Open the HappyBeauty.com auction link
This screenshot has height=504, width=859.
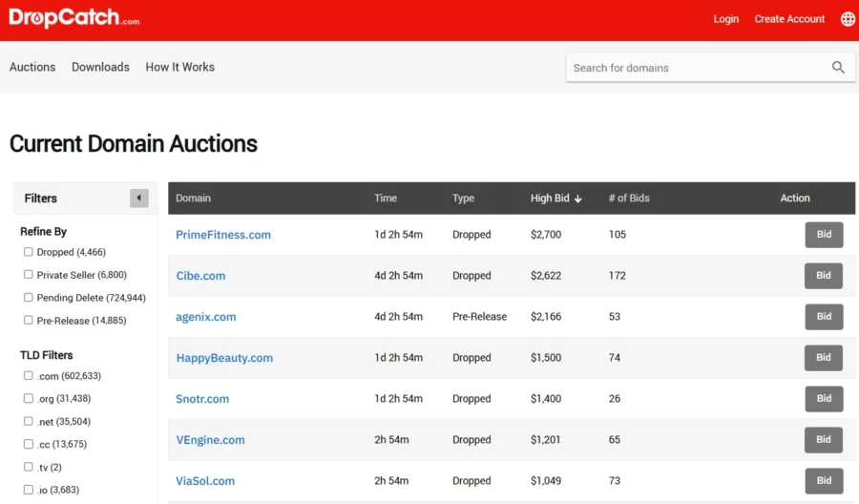click(x=224, y=358)
